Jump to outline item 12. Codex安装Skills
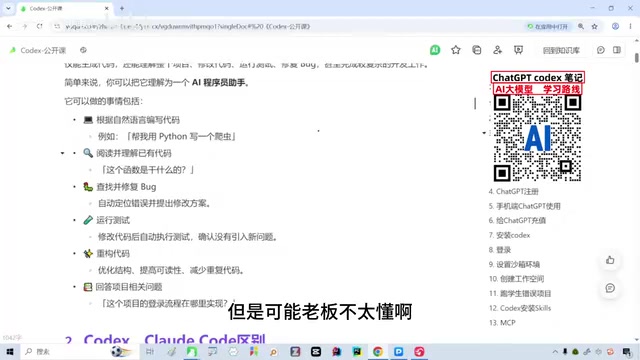The image size is (640, 360). [520, 308]
